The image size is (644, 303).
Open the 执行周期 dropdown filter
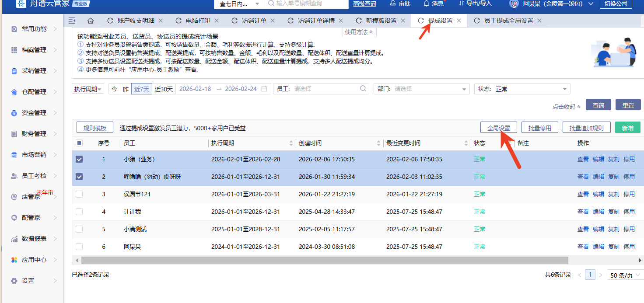[88, 89]
